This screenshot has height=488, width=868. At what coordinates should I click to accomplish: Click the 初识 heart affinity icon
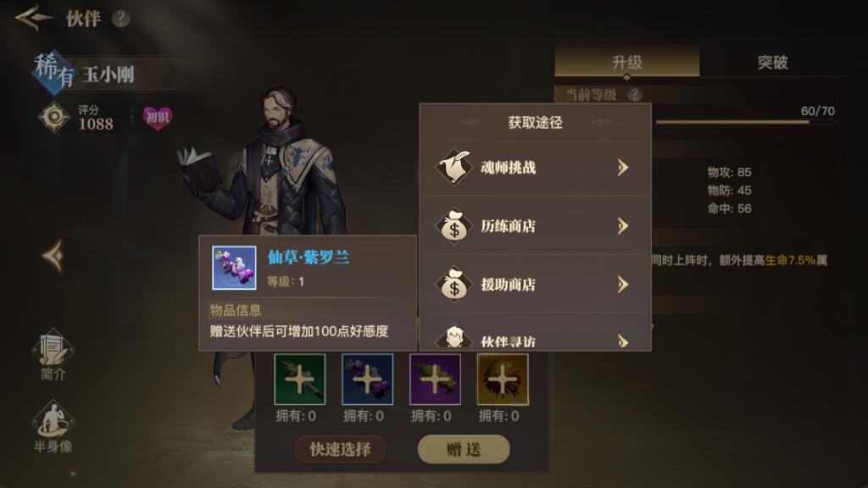(157, 117)
